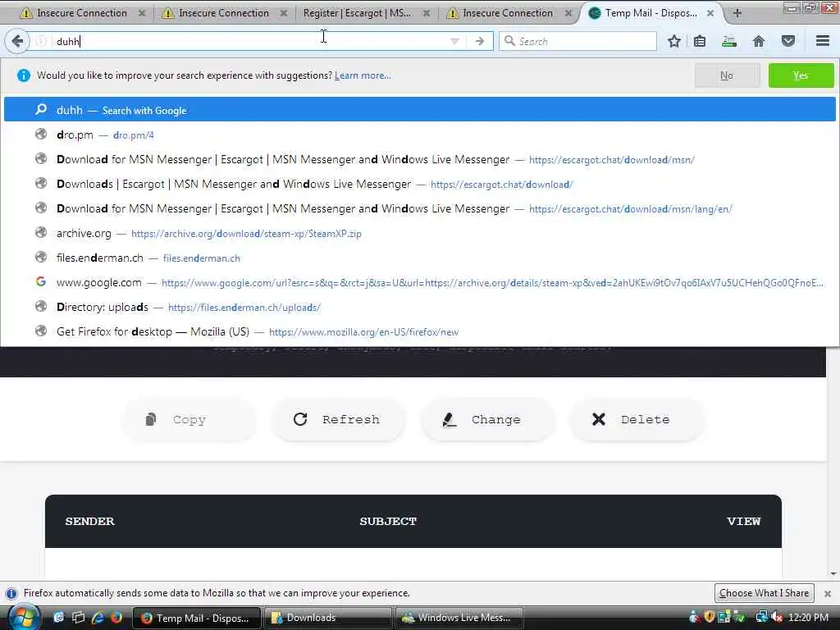Click the site info icon in address bar

pyautogui.click(x=41, y=41)
